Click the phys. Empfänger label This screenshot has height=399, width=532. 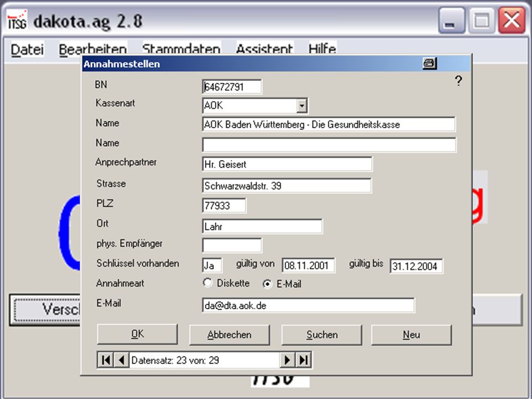click(x=130, y=244)
